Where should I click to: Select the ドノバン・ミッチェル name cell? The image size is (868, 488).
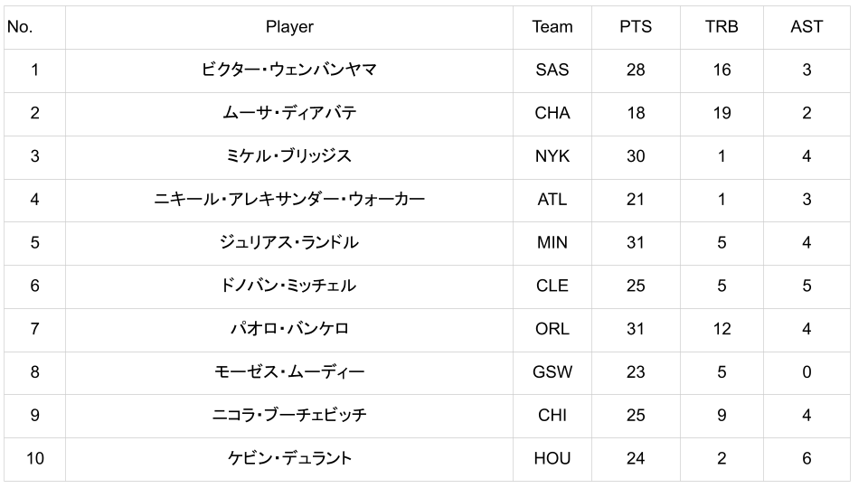[x=289, y=286]
